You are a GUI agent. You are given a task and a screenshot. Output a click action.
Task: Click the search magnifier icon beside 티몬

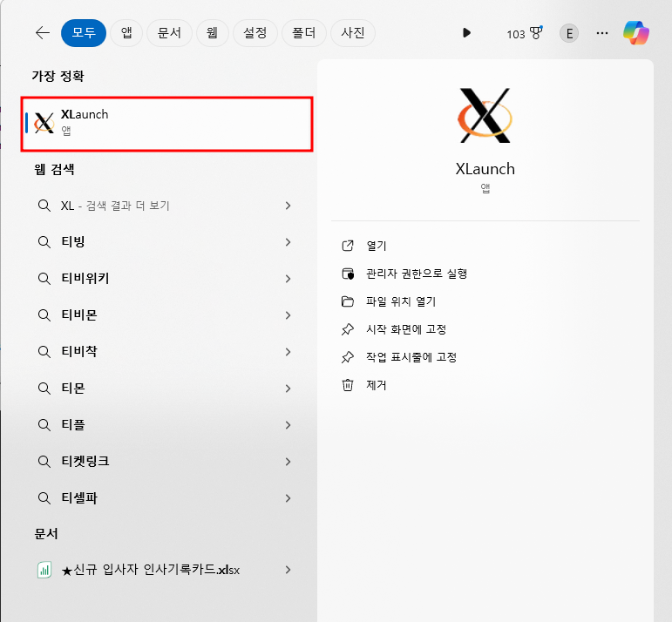tap(44, 389)
